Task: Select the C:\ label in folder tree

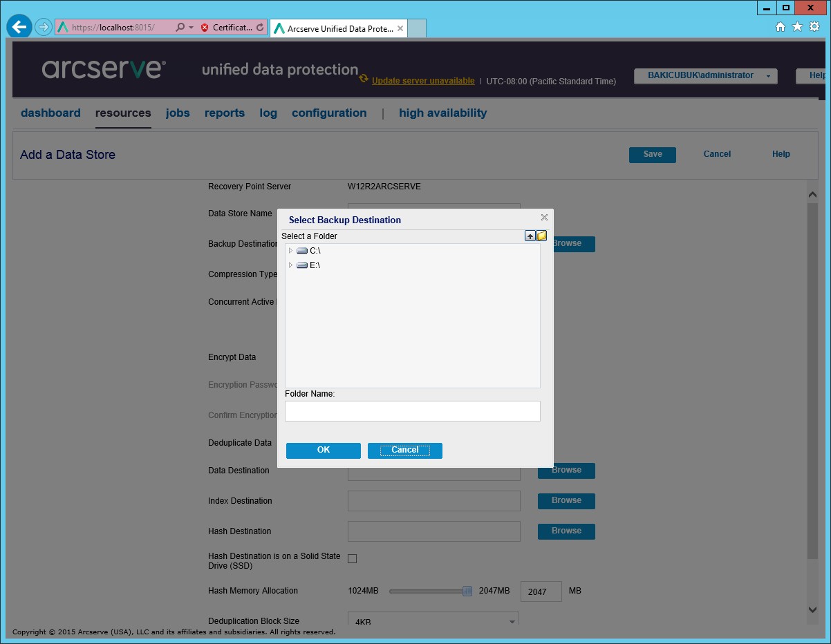Action: (315, 251)
